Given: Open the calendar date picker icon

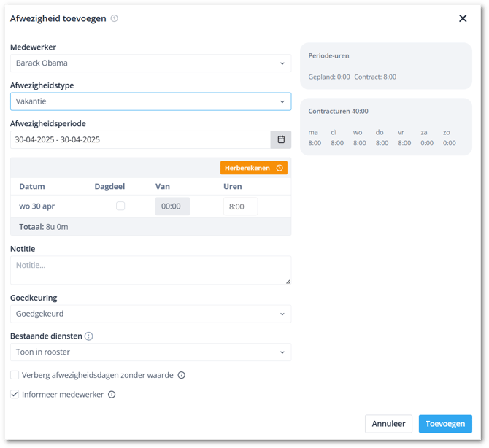Looking at the screenshot, I should (281, 139).
